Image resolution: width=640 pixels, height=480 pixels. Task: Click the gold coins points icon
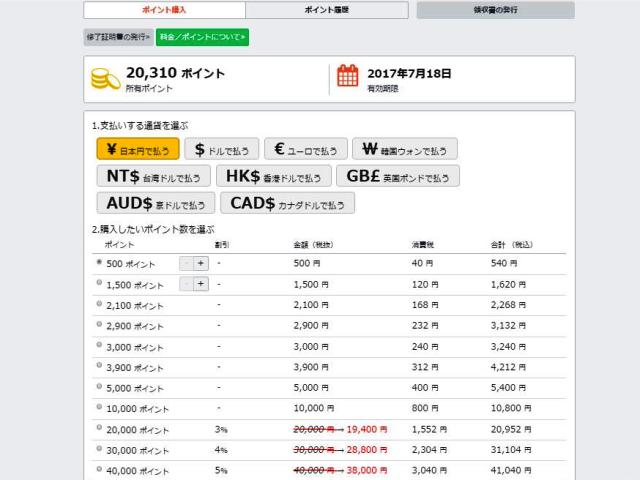105,79
